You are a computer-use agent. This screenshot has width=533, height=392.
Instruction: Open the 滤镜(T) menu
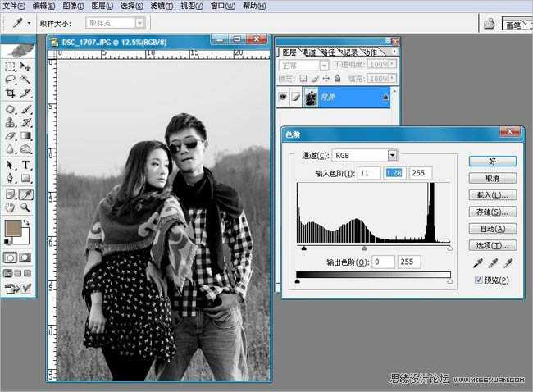[162, 6]
